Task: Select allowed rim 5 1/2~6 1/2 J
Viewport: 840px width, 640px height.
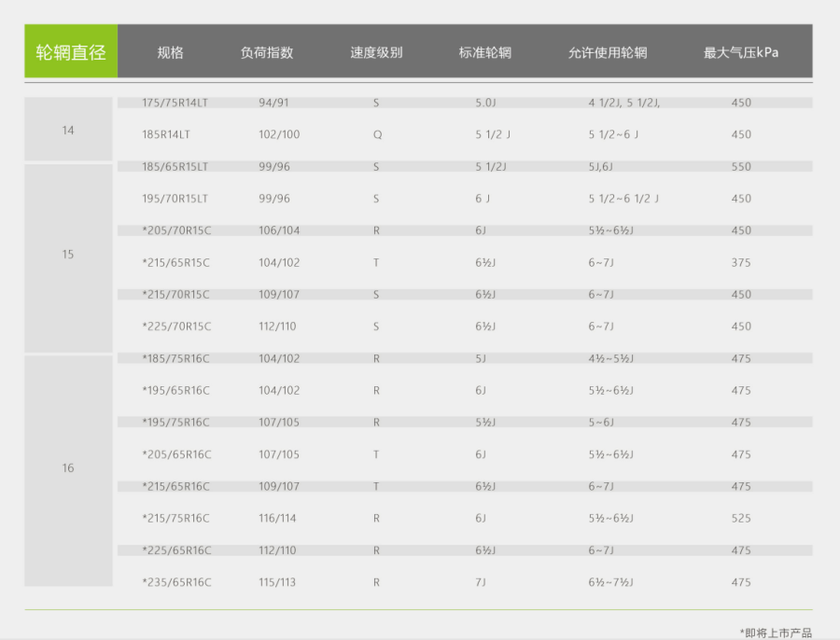Action: pyautogui.click(x=623, y=199)
